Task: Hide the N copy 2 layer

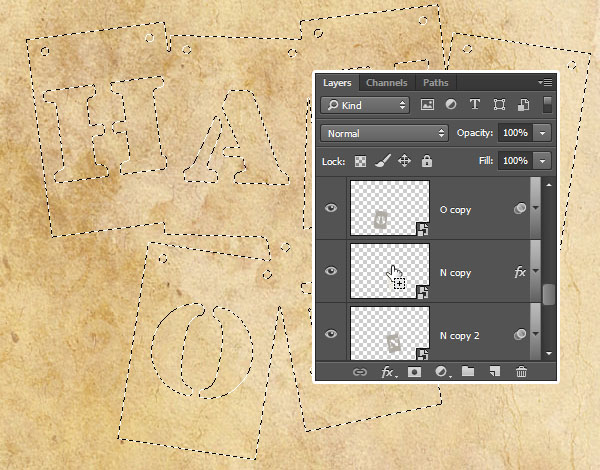Action: (x=332, y=334)
